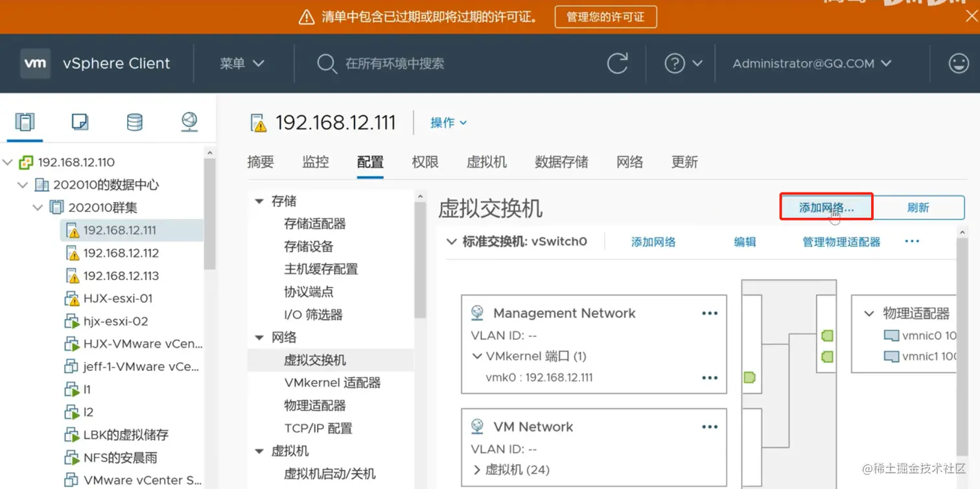Screen dimensions: 980x489
Task: Collapse the 存储 section
Action: [x=259, y=201]
